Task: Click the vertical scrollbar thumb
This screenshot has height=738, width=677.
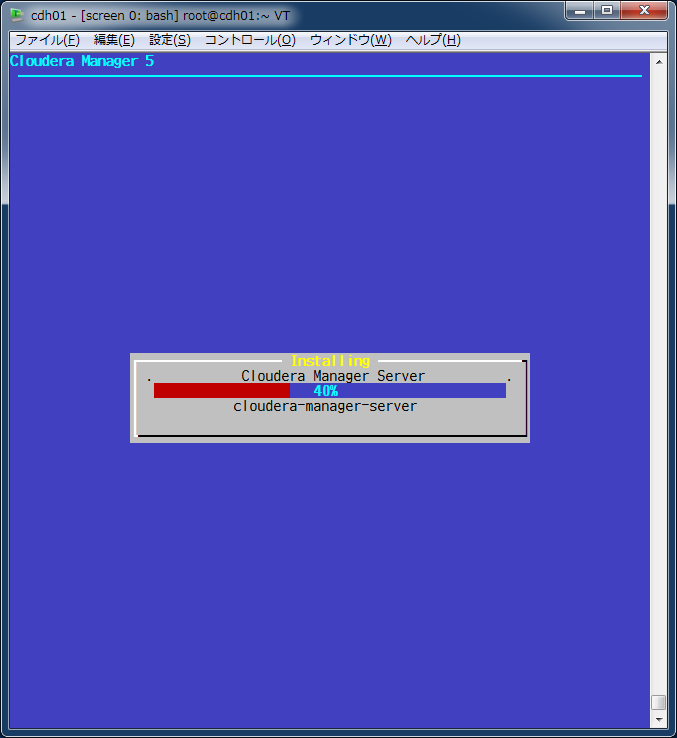Action: [x=659, y=702]
